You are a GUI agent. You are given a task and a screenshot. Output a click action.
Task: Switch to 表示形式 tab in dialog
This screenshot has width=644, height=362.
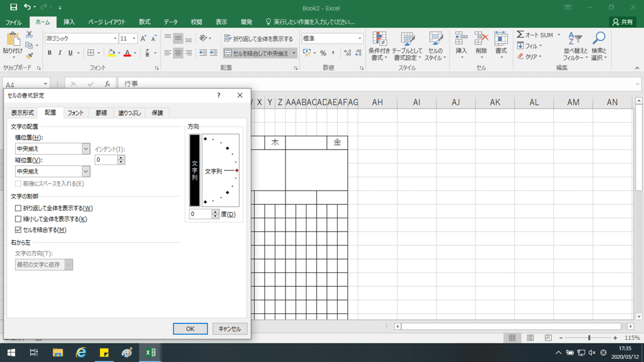point(23,113)
